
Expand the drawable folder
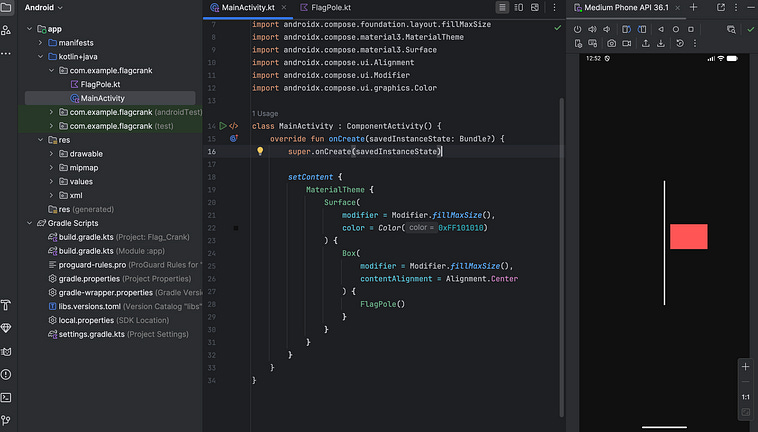pos(51,154)
